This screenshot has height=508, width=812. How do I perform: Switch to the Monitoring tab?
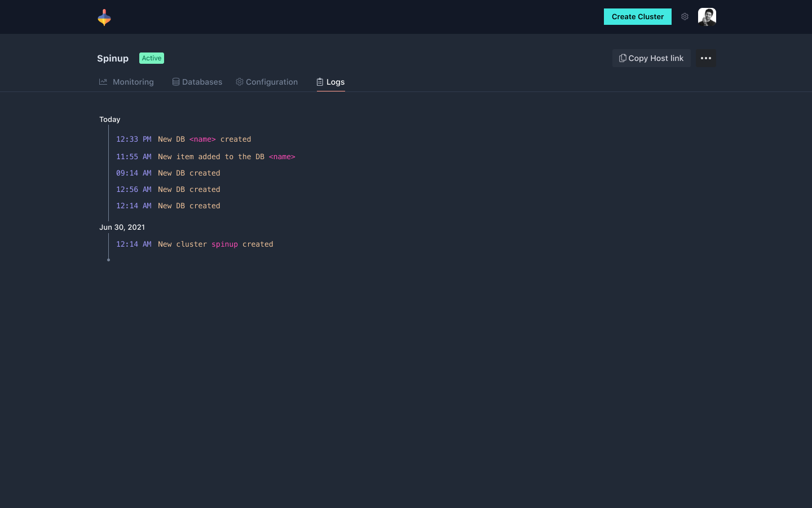coord(133,82)
